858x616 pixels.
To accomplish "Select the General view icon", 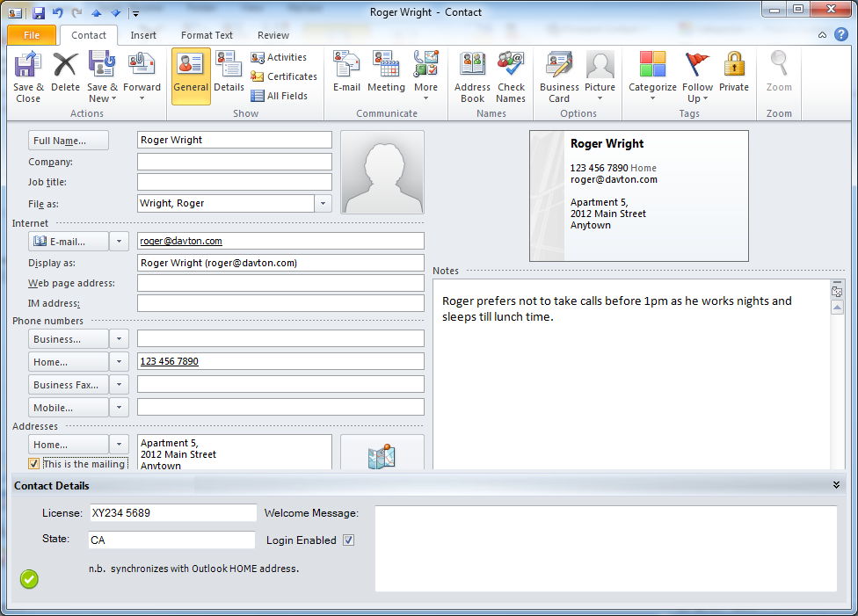I will [191, 76].
